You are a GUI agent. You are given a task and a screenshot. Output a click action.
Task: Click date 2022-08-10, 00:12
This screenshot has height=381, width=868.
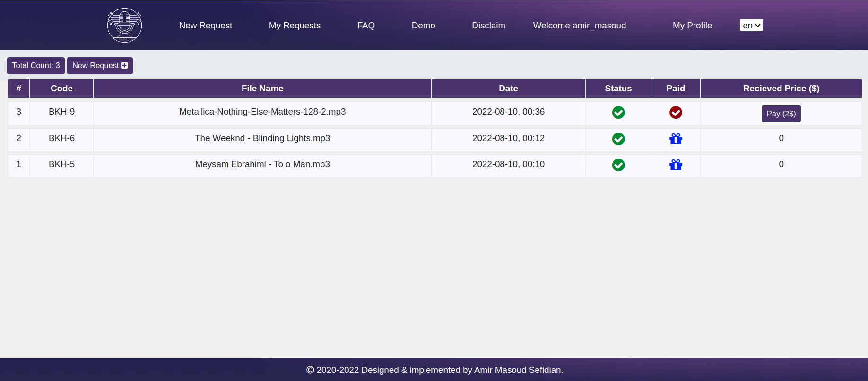pos(508,138)
